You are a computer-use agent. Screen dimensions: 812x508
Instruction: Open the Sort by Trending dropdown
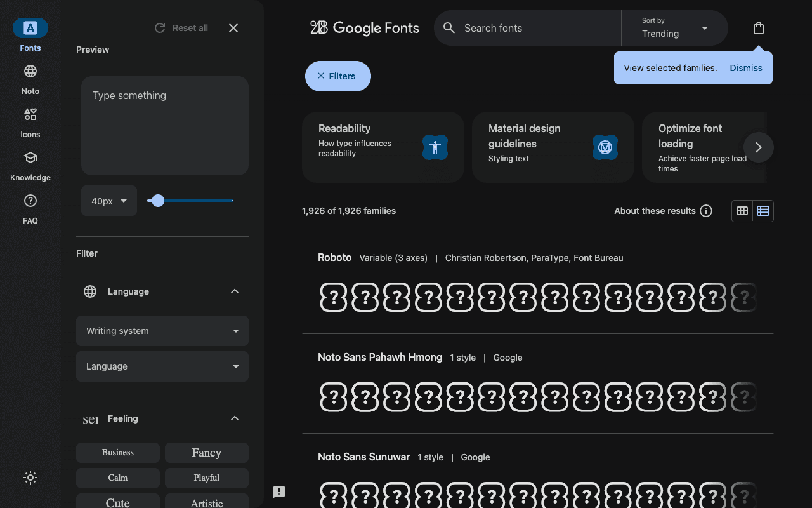tap(674, 28)
